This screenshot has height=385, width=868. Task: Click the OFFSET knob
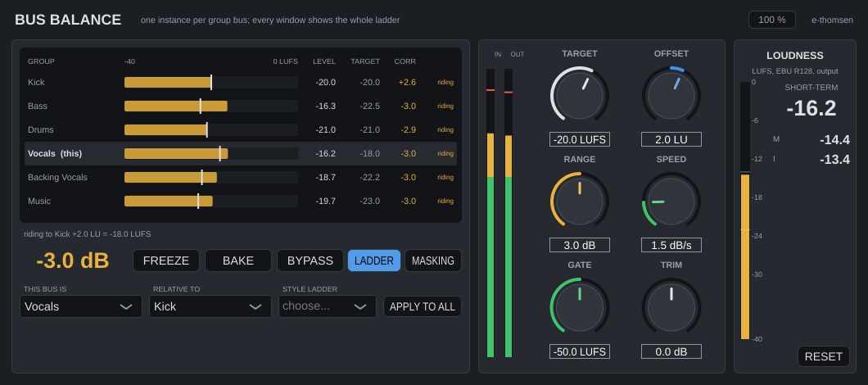671,93
